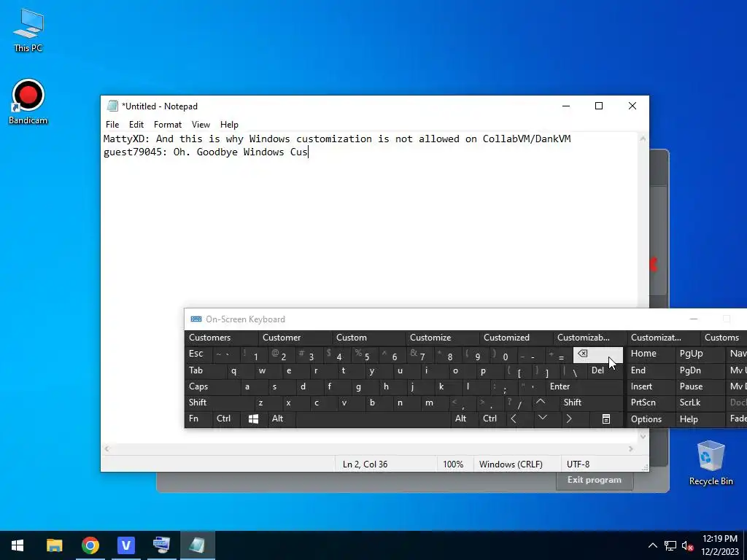Tap the up arrow key on the keyboard
The height and width of the screenshot is (560, 747).
pos(541,402)
